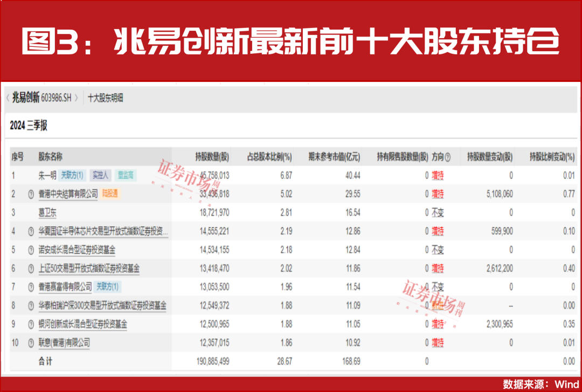
Task: Click 增持 direction in 上证50 row
Action: point(438,269)
